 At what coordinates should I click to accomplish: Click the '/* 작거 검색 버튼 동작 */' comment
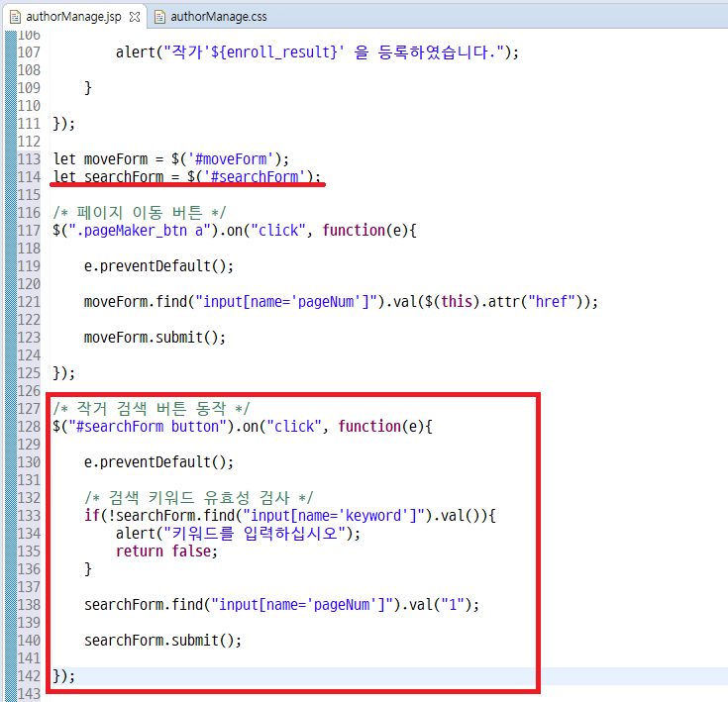pyautogui.click(x=152, y=409)
